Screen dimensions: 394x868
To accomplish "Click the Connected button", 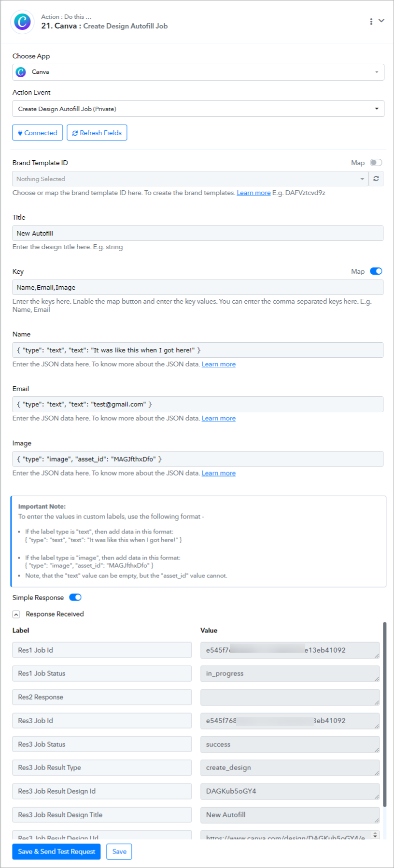I will click(38, 133).
